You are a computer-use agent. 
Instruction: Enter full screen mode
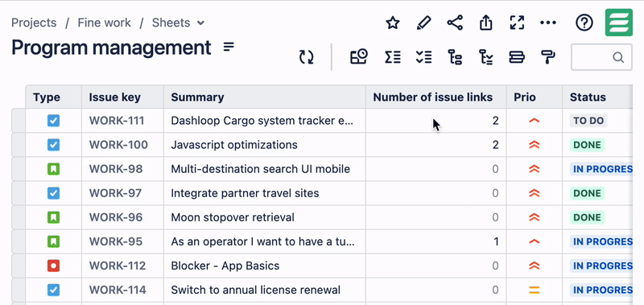[x=517, y=23]
